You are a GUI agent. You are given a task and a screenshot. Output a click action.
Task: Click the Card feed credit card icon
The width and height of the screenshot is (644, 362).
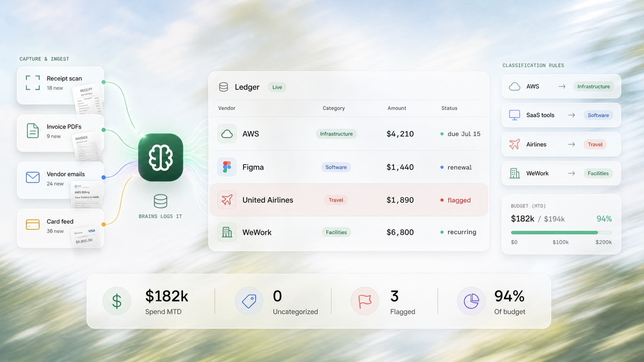click(33, 224)
